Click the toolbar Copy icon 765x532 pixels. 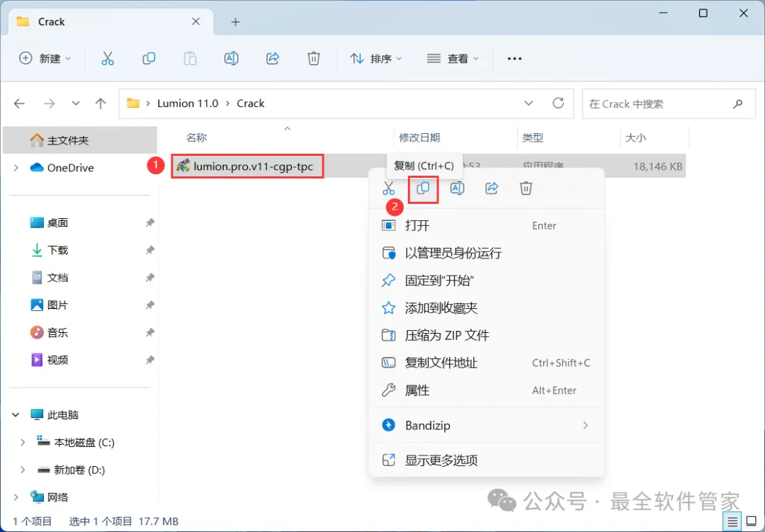[149, 59]
